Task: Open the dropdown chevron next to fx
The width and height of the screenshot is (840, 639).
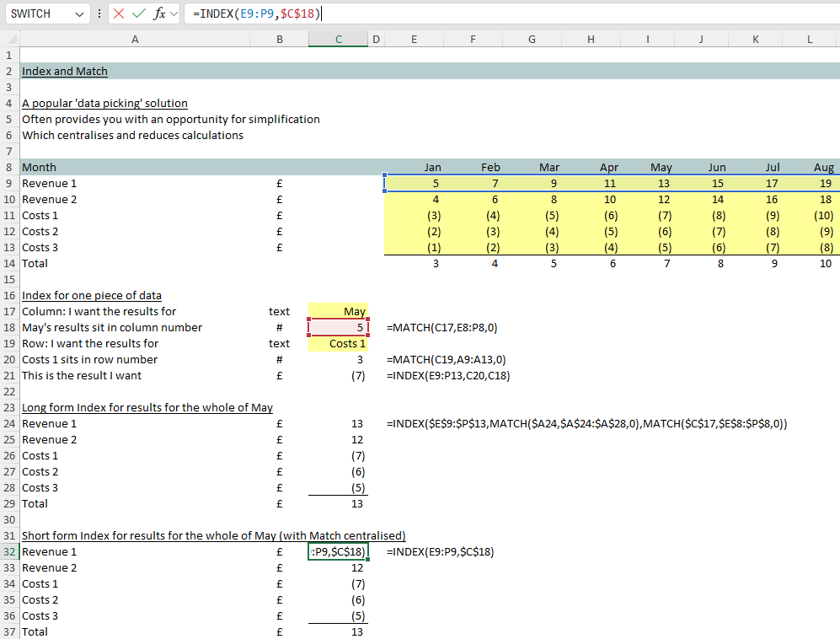Action: click(x=174, y=13)
